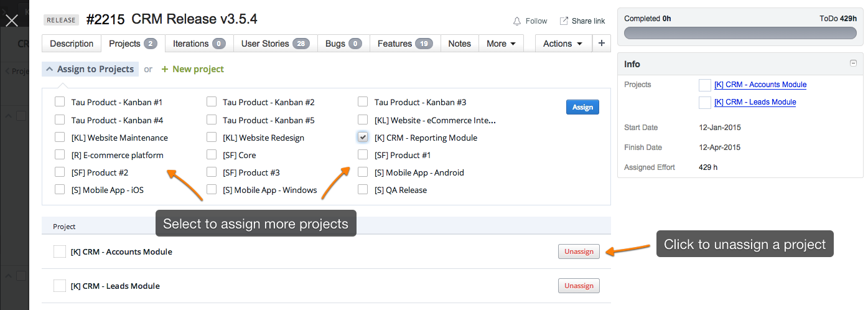Click the RELEASE entity badge
Viewport: 868px width, 310px height.
click(62, 20)
